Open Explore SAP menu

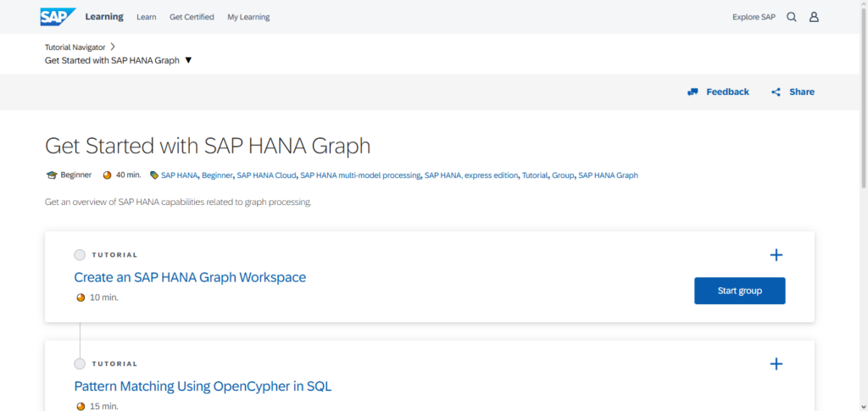pos(754,17)
